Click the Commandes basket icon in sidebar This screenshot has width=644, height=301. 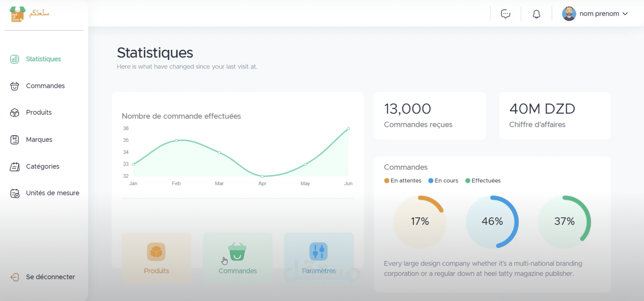[x=14, y=86]
